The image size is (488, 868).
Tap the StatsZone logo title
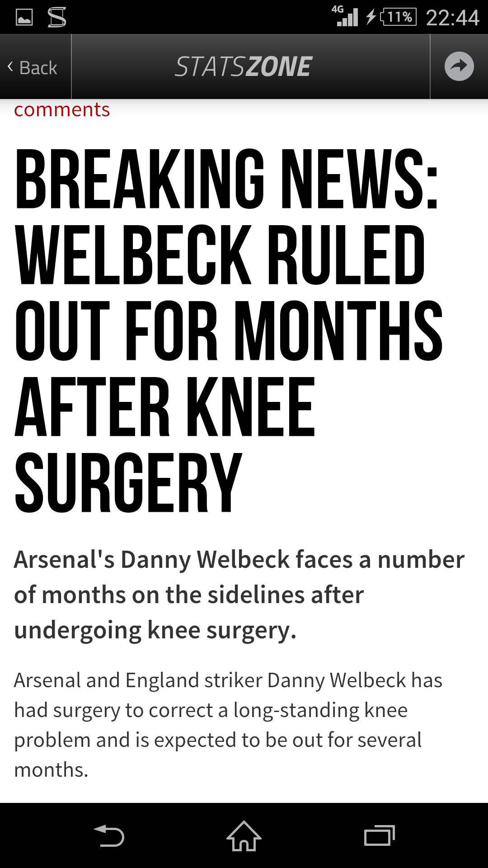tap(244, 67)
